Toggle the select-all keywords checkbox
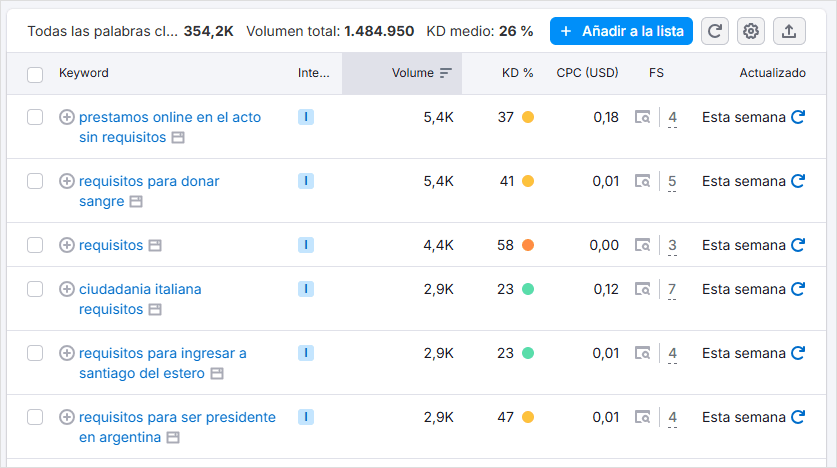This screenshot has width=837, height=468. (35, 74)
